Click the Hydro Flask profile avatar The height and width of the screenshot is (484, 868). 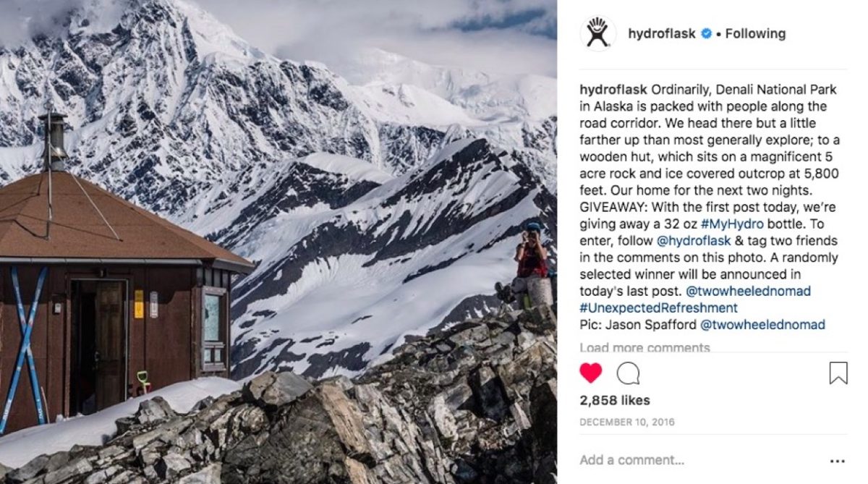pyautogui.click(x=598, y=33)
